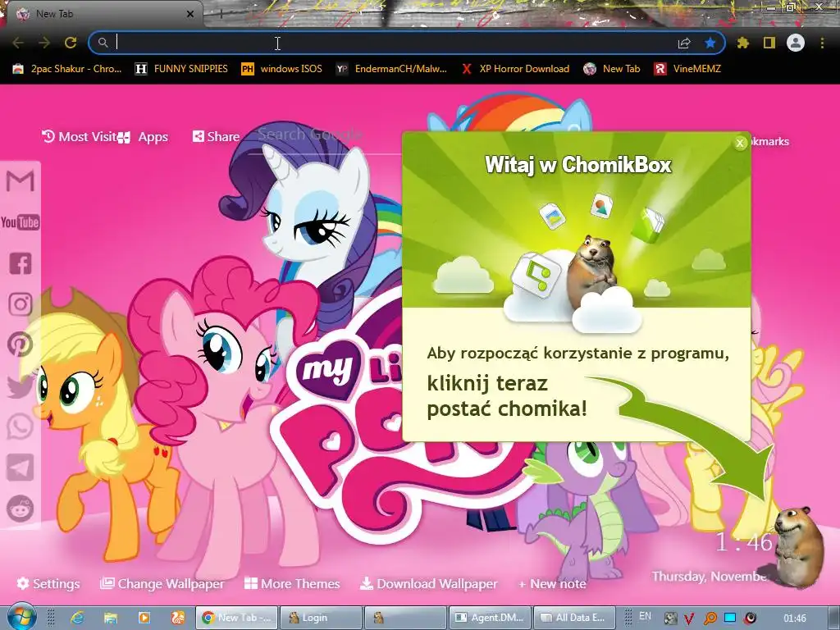Go forward in browser history
This screenshot has height=630, width=840.
pyautogui.click(x=44, y=43)
